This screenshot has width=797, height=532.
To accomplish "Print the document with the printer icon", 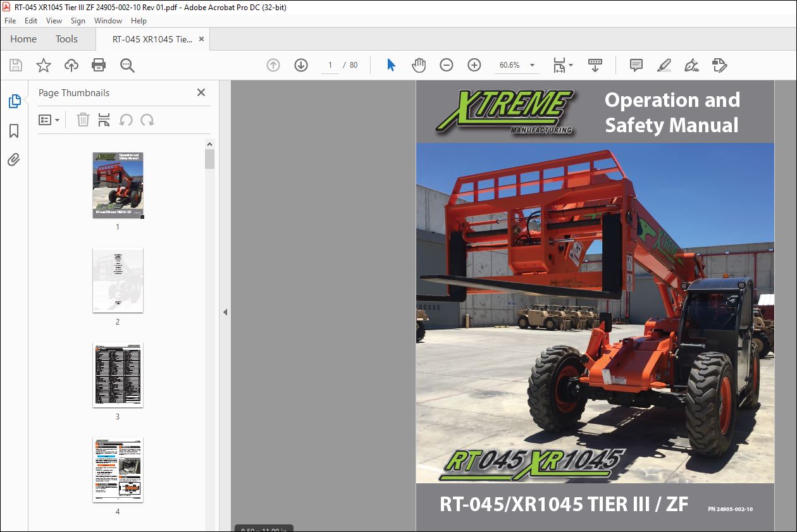I will (99, 65).
